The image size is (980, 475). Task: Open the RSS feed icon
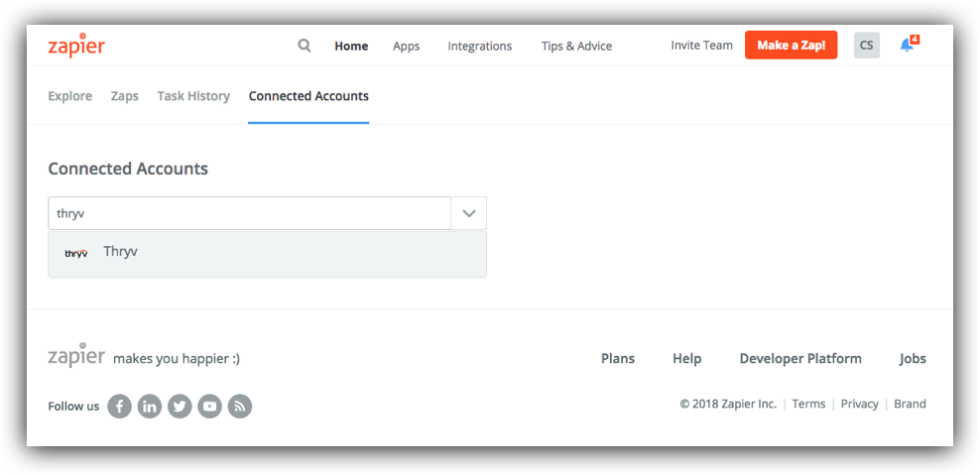[x=240, y=407]
